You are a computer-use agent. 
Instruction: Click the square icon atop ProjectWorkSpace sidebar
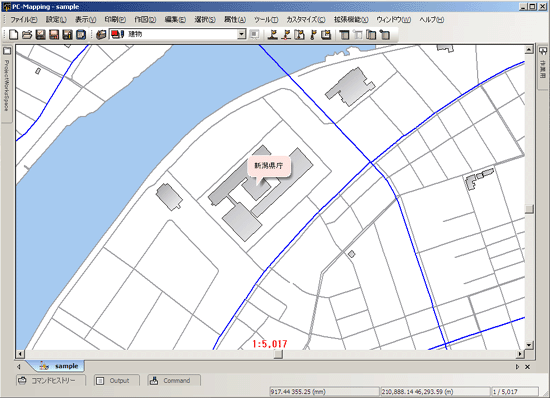[7, 51]
